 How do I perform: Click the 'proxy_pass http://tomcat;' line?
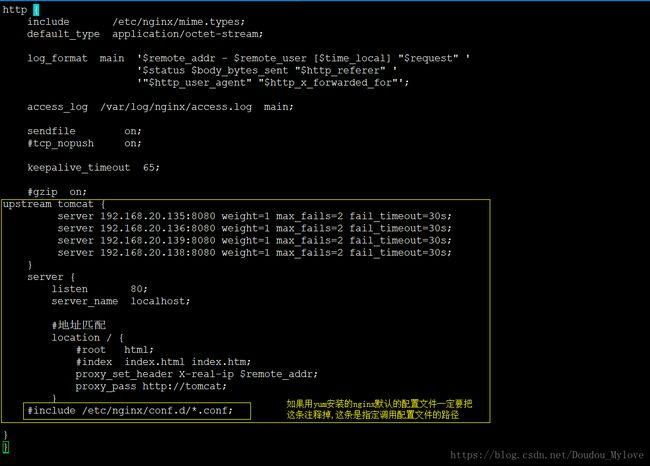tap(151, 386)
